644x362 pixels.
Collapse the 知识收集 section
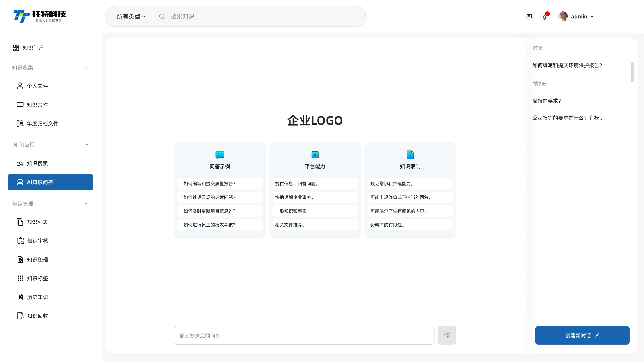pyautogui.click(x=86, y=67)
